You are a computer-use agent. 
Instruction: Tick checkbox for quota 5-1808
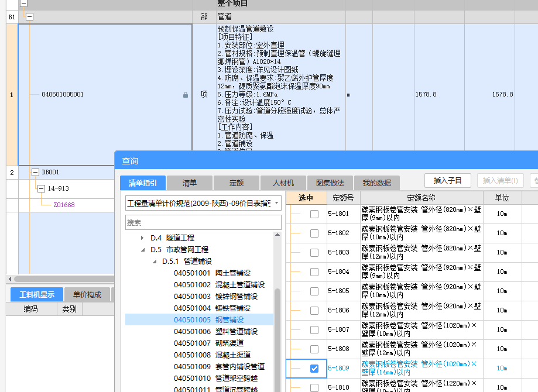tap(314, 349)
